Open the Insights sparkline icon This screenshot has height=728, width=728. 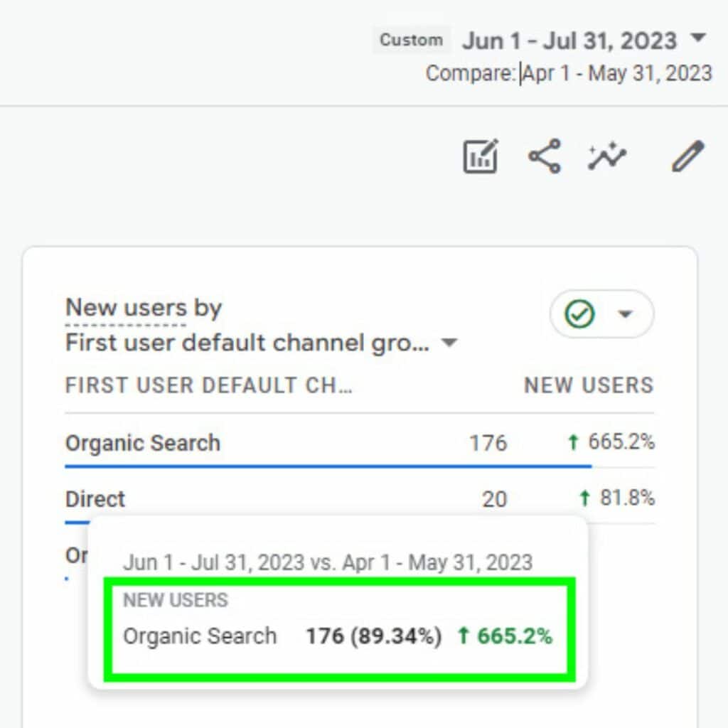tap(607, 156)
